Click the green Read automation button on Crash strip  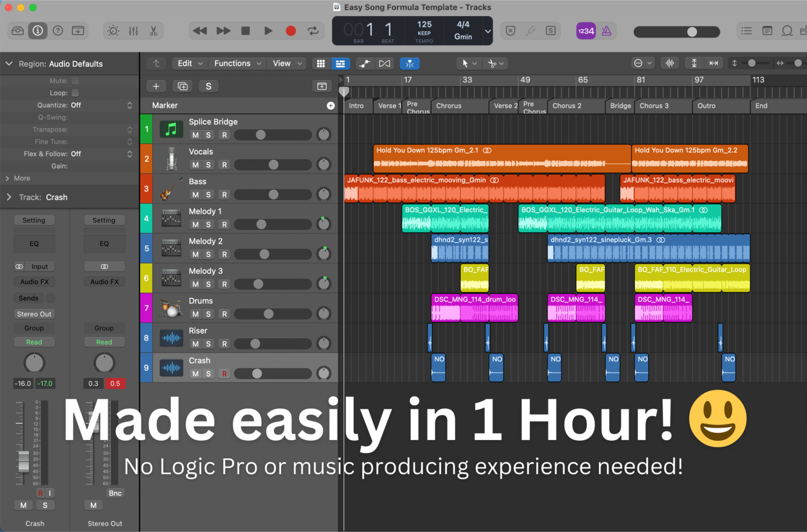coord(34,342)
